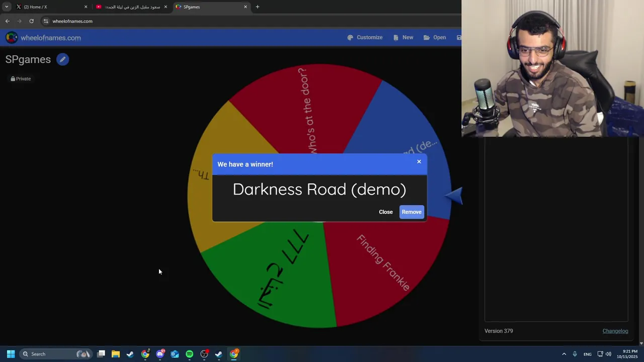This screenshot has height=362, width=644.
Task: Click the network display icon in system tray
Action: point(600,354)
